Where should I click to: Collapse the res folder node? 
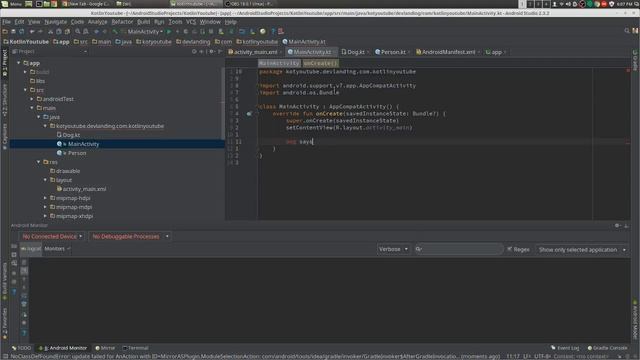point(39,162)
